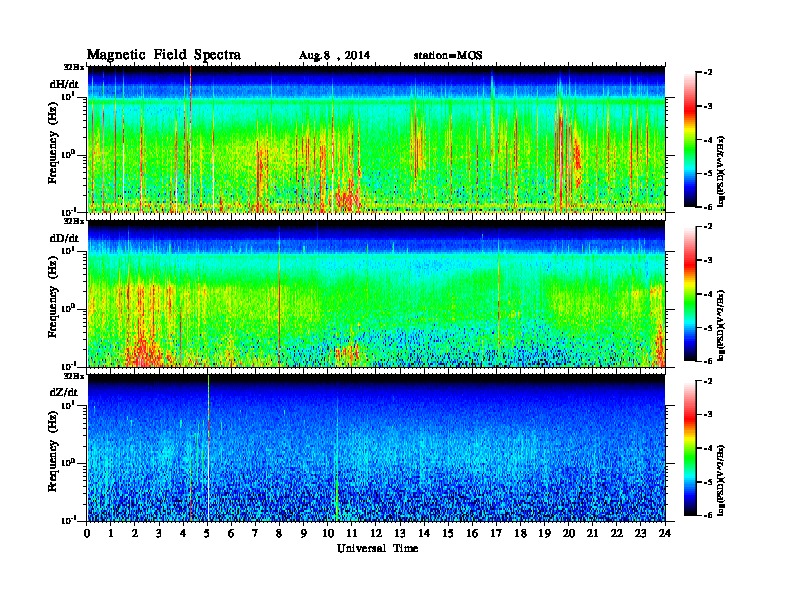
Task: Click hour 2 tick label on time axis
Action: (x=135, y=534)
